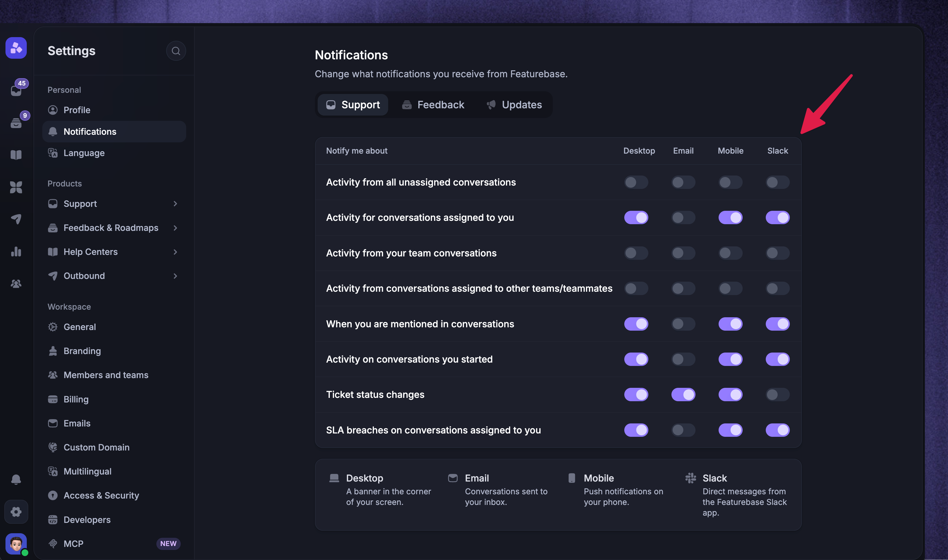The image size is (948, 560).
Task: Click the settings search icon
Action: tap(176, 51)
